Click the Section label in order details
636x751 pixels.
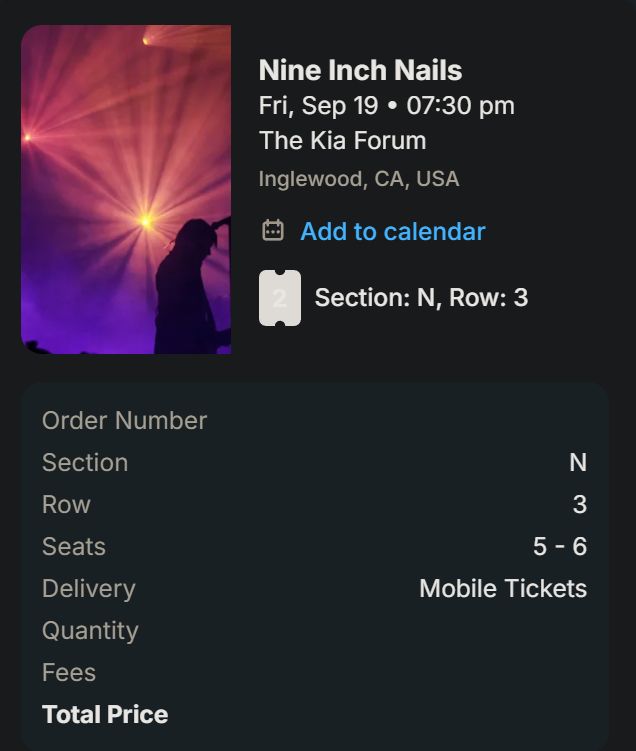point(85,462)
